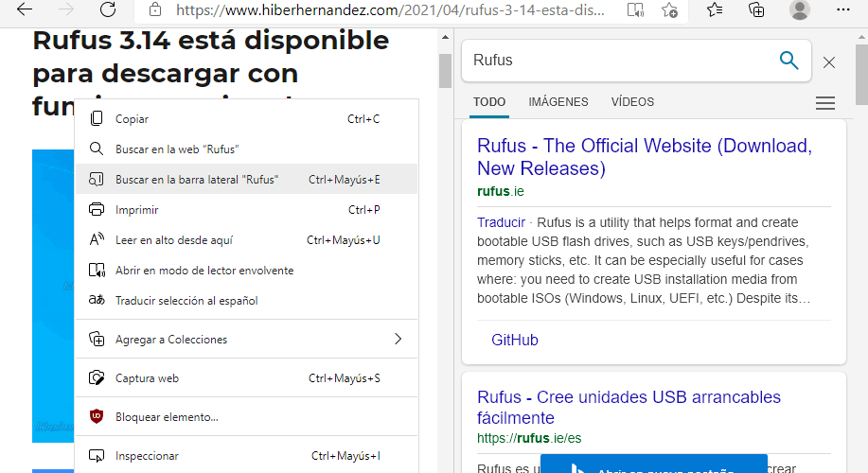The height and width of the screenshot is (473, 868).
Task: Click the rufus.ie green URL
Action: coord(501,191)
